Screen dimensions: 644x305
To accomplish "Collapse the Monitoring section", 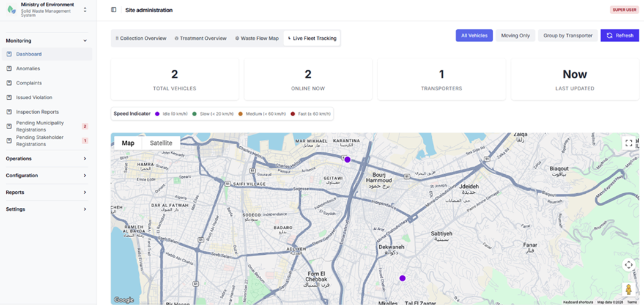I will (x=47, y=40).
